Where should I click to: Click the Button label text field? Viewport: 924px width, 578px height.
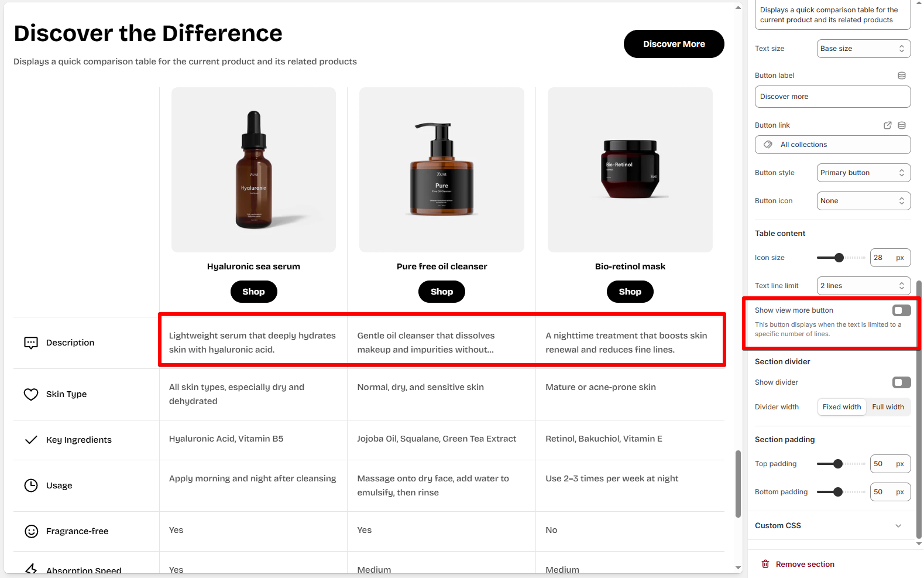(x=833, y=97)
